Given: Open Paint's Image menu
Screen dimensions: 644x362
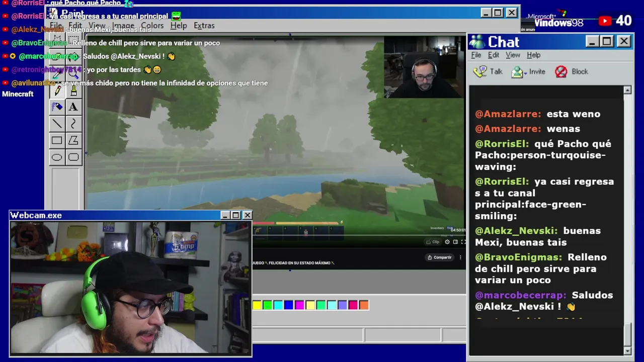Looking at the screenshot, I should 123,26.
